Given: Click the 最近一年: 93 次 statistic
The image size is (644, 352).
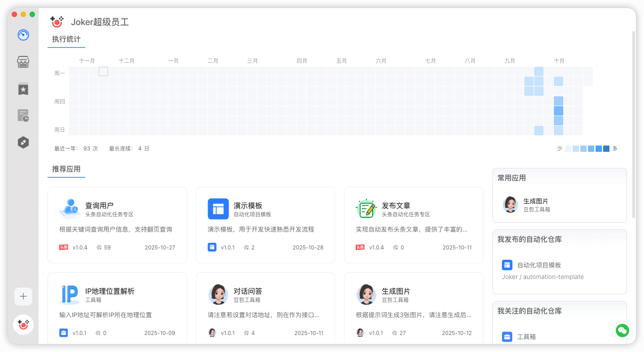Looking at the screenshot, I should [76, 149].
